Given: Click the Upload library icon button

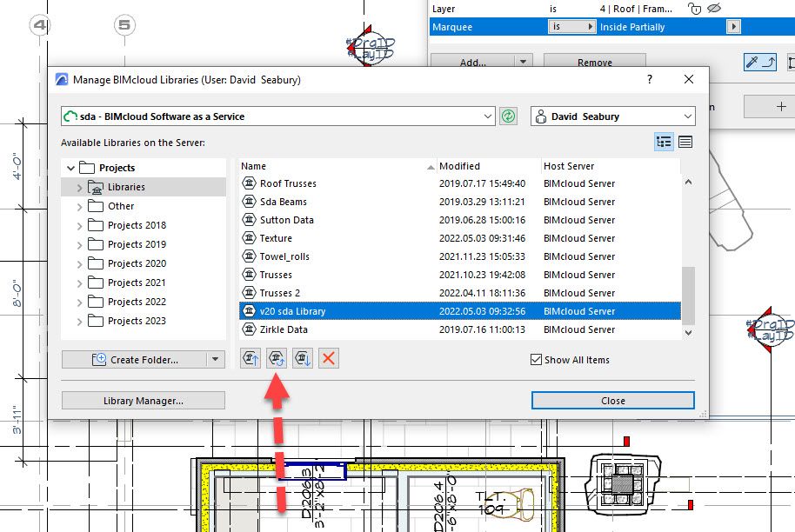Looking at the screenshot, I should [x=251, y=358].
